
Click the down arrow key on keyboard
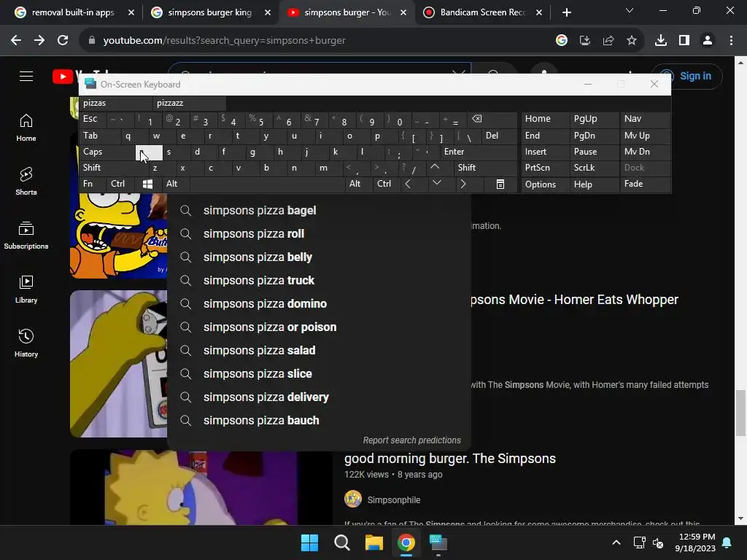click(x=436, y=183)
